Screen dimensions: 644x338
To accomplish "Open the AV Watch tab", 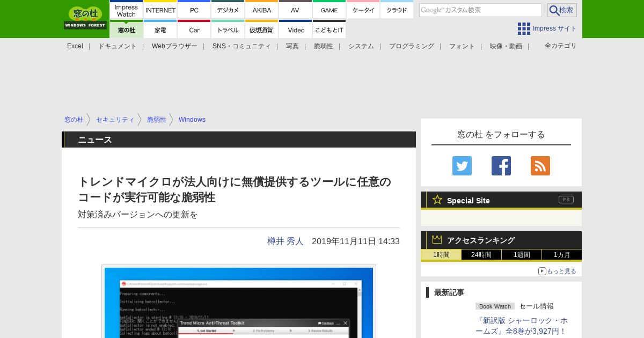I will tap(295, 10).
